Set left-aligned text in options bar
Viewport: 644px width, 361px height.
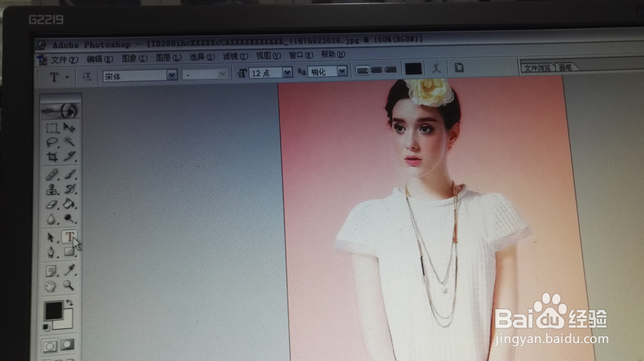coord(362,71)
